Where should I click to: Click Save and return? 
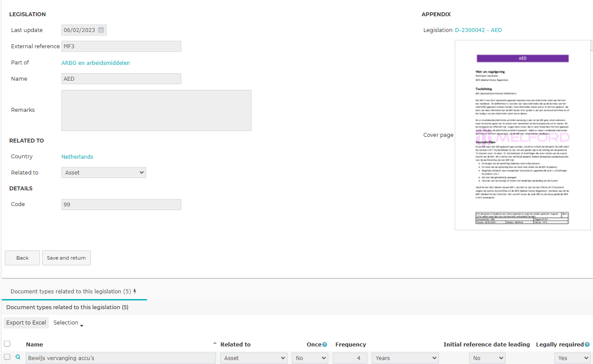coord(66,258)
